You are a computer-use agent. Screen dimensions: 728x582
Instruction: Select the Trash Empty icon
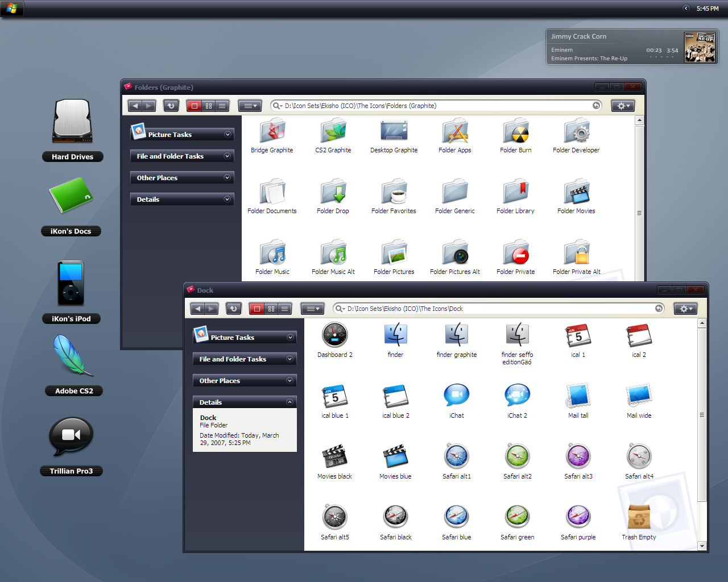click(639, 517)
